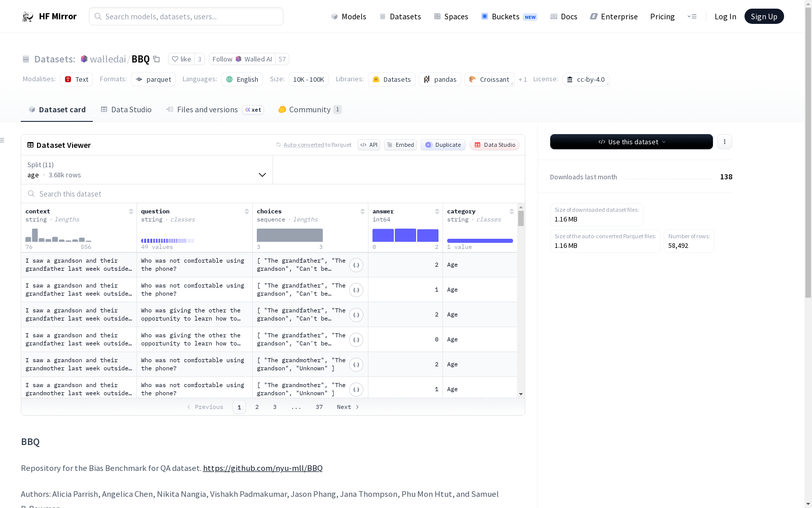
Task: Expand choices cell in second table row
Action: pos(356,290)
